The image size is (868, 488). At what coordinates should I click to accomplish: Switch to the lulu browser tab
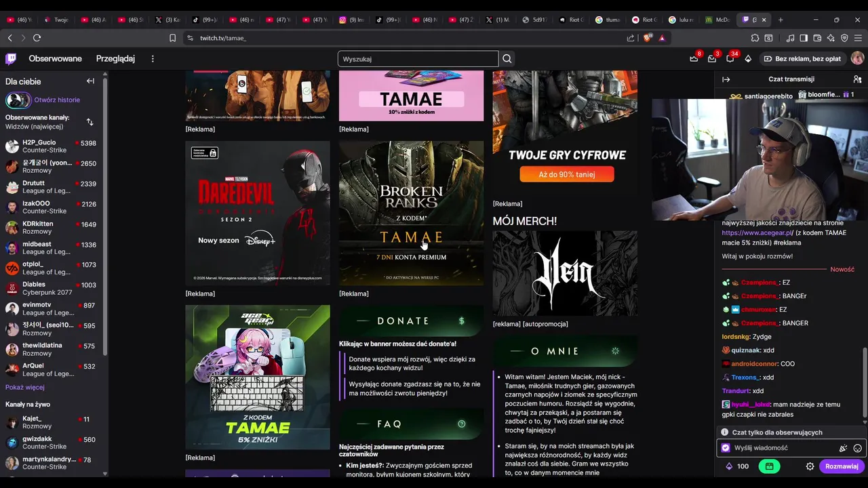click(681, 20)
